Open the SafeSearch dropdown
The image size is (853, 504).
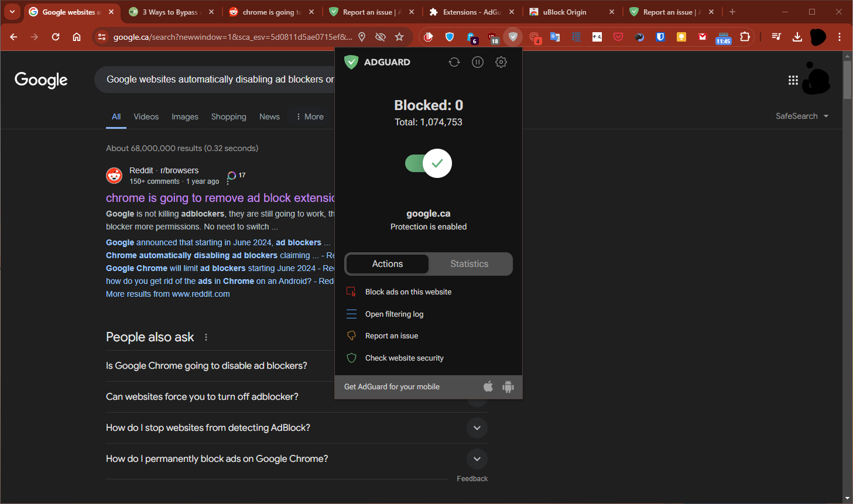click(801, 116)
